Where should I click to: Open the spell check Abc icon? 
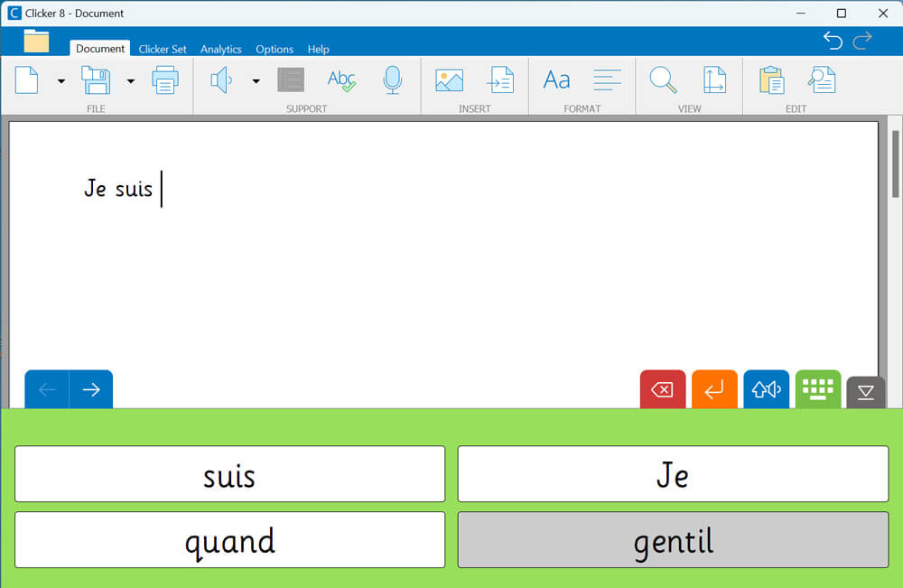pyautogui.click(x=341, y=80)
